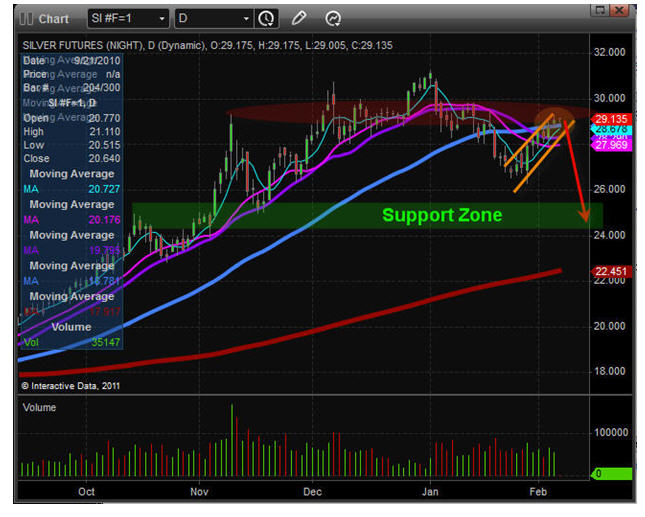The image size is (645, 517).
Task: Click the Interactive Data 2011 copyright text
Action: pyautogui.click(x=69, y=384)
